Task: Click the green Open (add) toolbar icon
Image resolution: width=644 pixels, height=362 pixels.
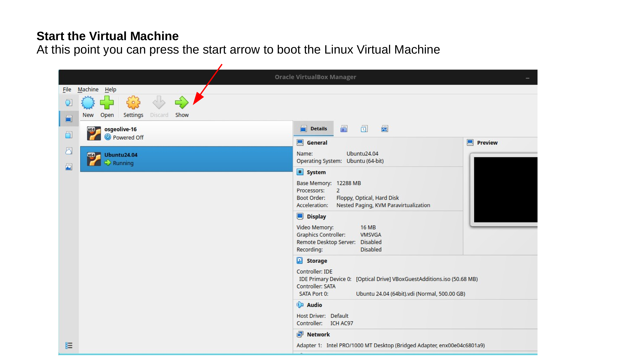Action: click(107, 103)
